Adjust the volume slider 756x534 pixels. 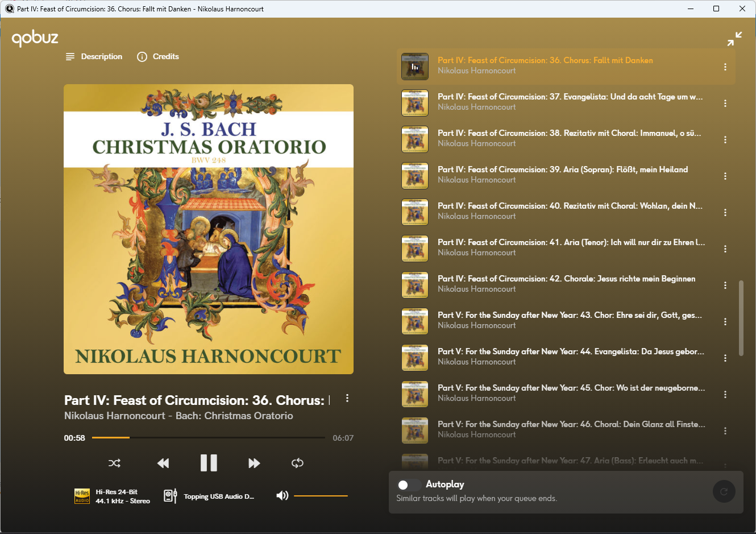coord(321,496)
